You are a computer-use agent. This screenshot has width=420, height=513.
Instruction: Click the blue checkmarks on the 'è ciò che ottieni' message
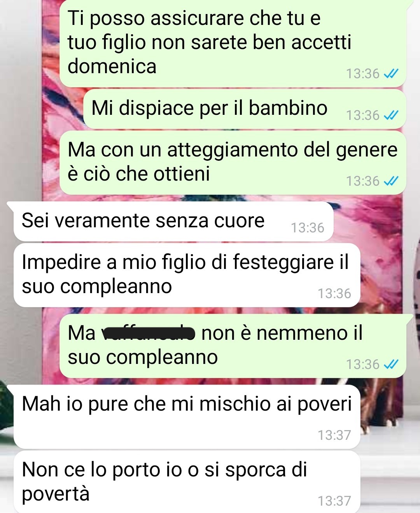(x=391, y=181)
